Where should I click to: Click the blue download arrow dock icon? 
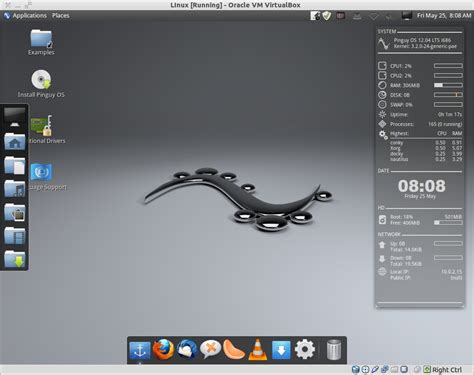(x=281, y=350)
